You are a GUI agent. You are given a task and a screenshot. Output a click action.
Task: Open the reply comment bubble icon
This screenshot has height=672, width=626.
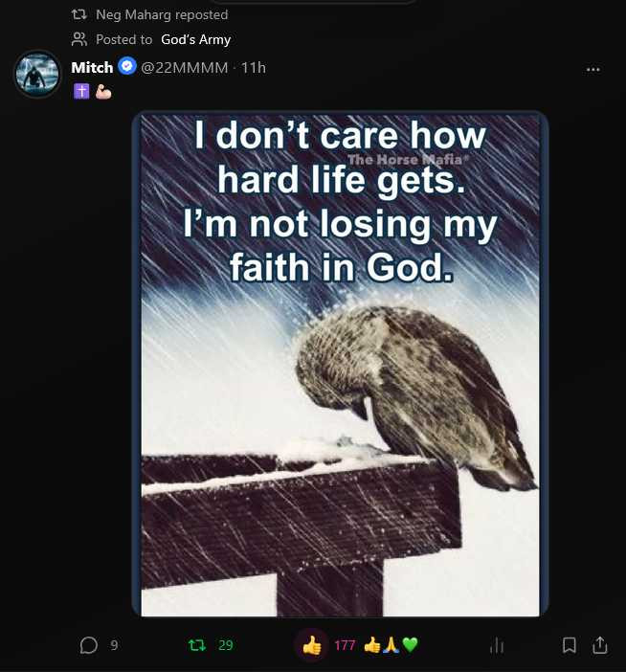tap(89, 645)
